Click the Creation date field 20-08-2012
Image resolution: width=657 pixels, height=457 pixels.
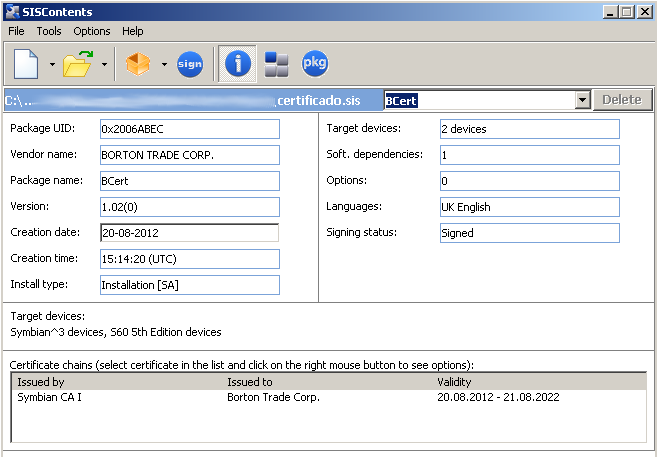point(190,233)
